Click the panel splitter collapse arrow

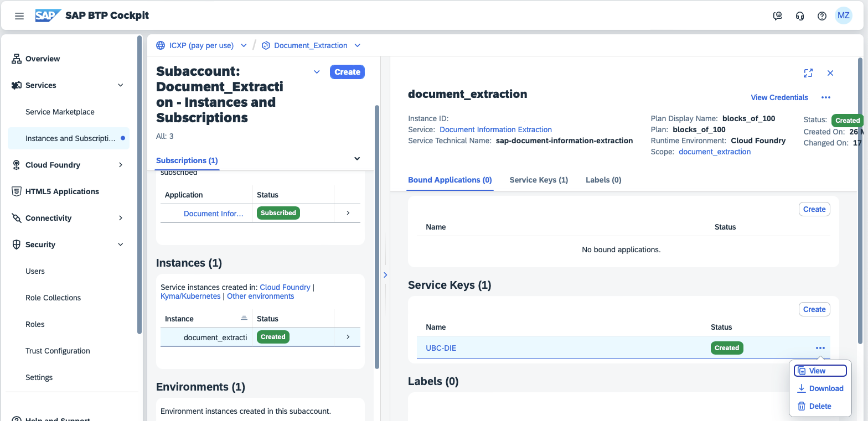point(385,274)
